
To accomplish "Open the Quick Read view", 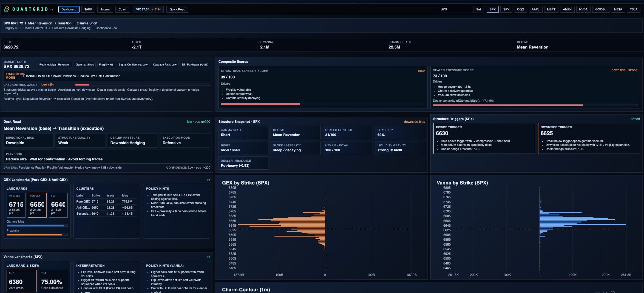I will [177, 9].
